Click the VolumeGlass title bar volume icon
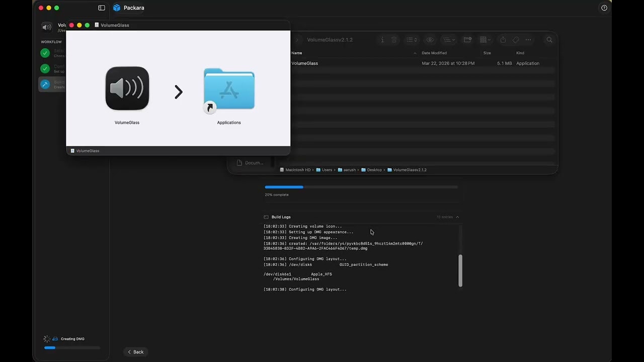This screenshot has height=362, width=644. click(x=97, y=25)
